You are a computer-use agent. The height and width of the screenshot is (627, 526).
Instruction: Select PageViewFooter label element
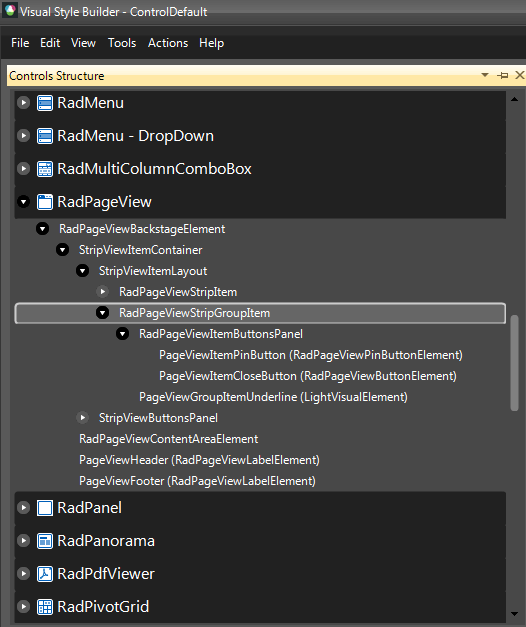tap(197, 481)
